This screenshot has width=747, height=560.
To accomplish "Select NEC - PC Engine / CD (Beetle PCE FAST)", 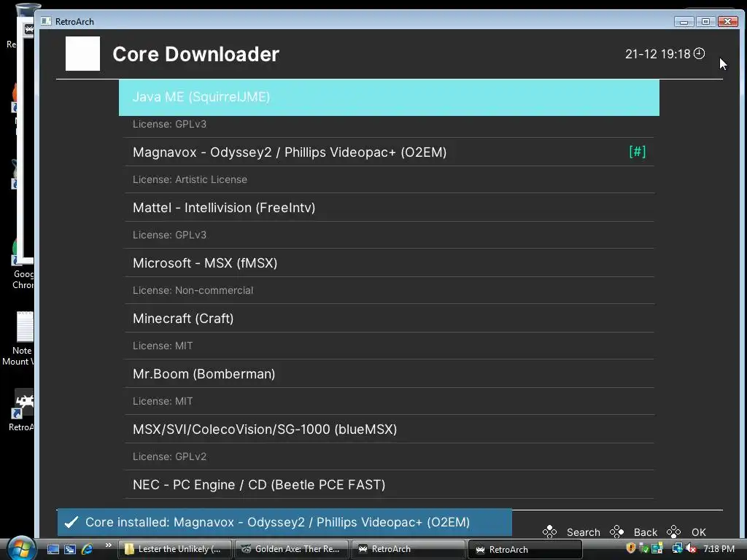I will pos(389,485).
